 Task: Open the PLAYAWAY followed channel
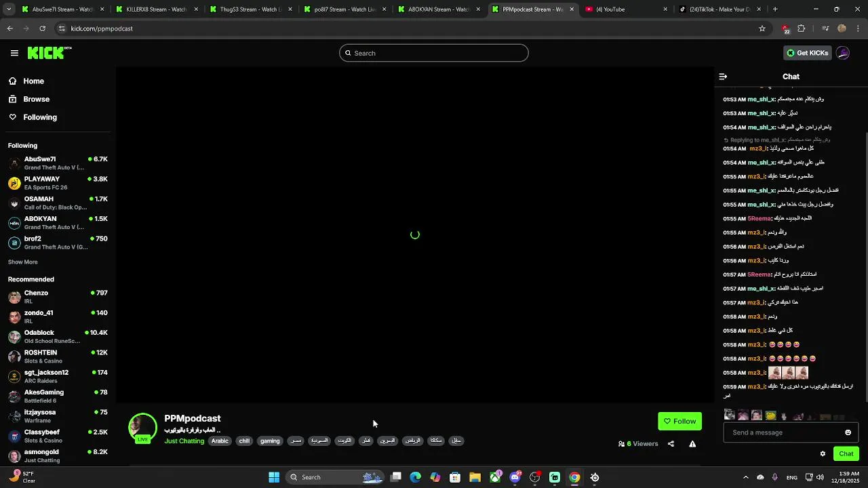tap(58, 183)
